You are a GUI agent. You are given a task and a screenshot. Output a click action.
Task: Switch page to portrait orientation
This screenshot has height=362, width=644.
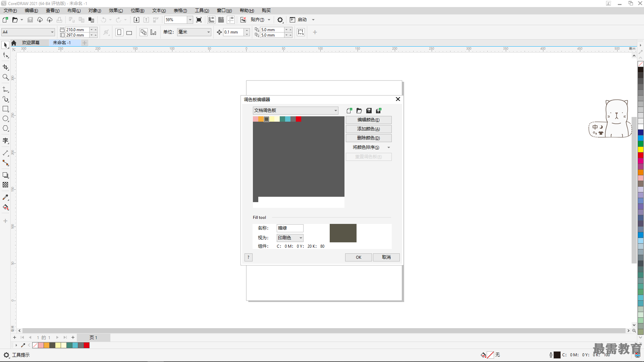(x=119, y=32)
